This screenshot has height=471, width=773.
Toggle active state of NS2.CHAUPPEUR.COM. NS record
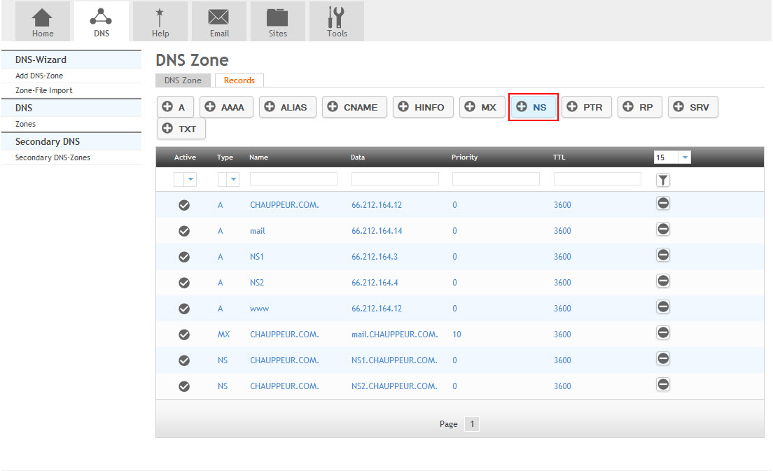click(x=184, y=386)
